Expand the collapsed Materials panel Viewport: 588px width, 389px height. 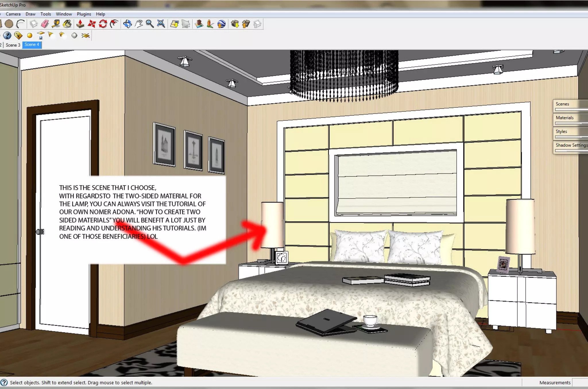(x=570, y=118)
